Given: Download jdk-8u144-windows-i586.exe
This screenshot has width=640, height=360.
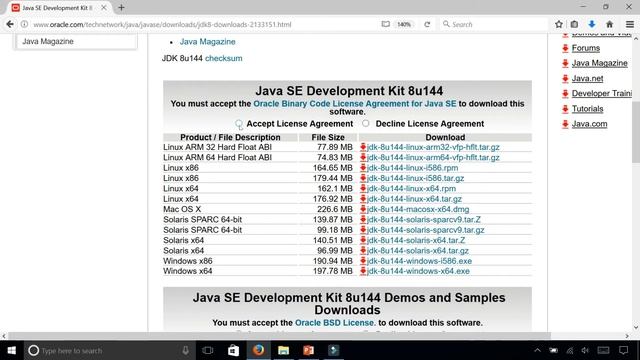Looking at the screenshot, I should click(419, 261).
